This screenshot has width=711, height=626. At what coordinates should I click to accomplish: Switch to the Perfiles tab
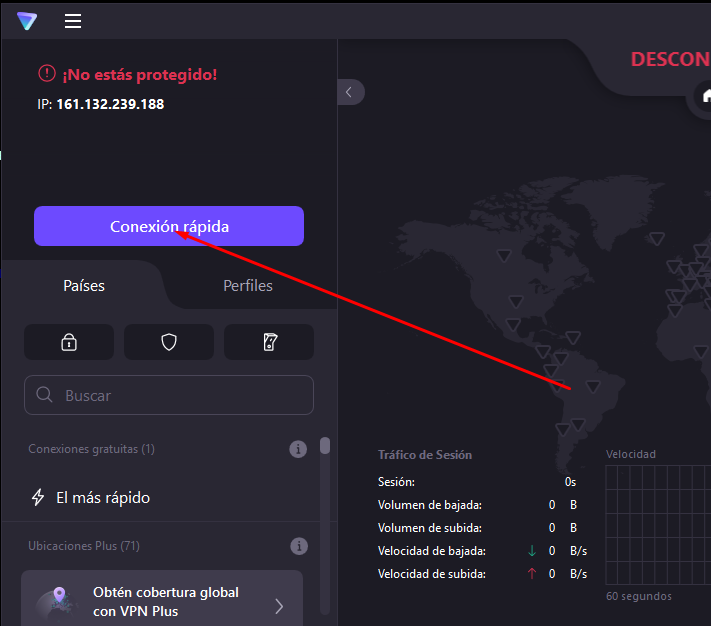pos(247,286)
